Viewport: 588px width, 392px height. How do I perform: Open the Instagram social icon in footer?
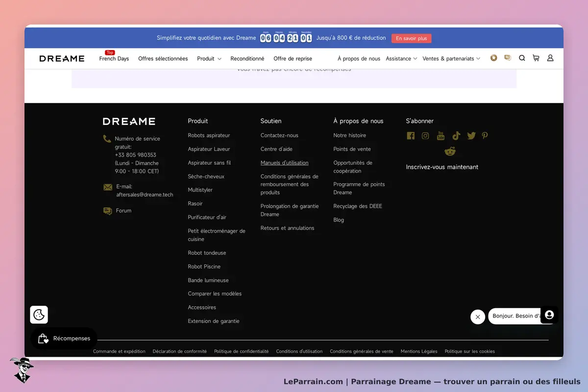pos(425,136)
